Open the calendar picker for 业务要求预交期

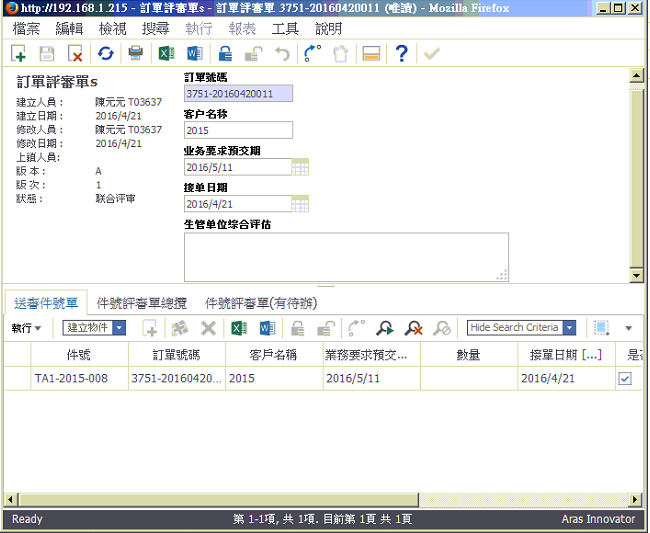(301, 167)
